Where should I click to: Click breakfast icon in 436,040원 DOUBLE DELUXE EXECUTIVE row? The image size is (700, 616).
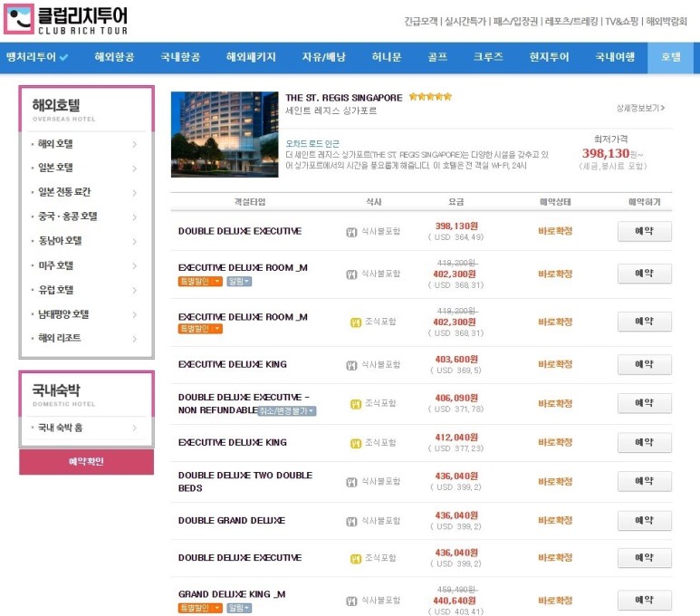coord(356,559)
